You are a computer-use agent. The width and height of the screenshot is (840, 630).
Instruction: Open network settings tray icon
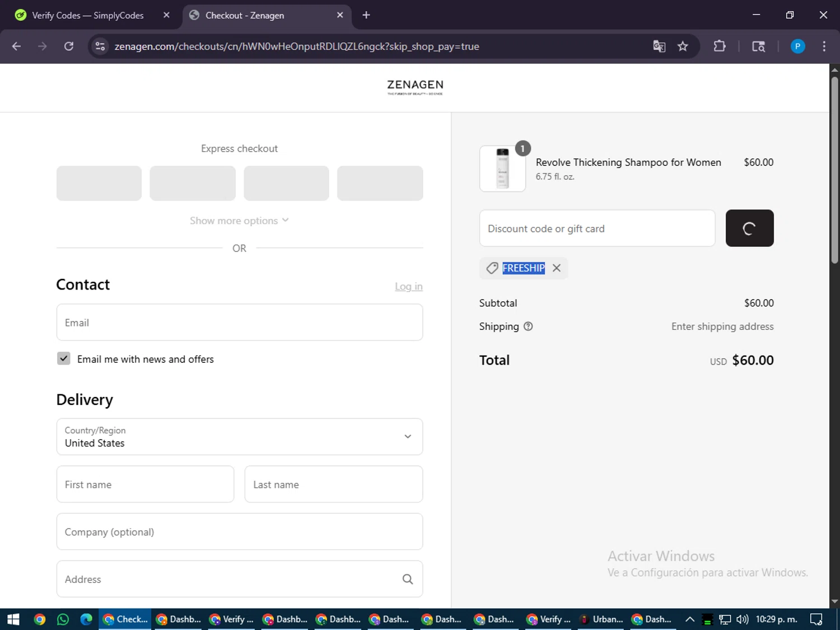[x=725, y=619]
